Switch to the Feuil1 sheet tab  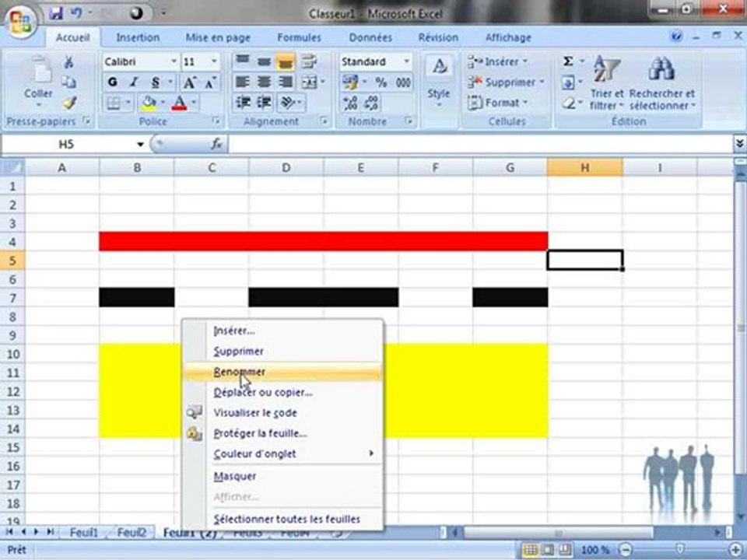coord(84,532)
